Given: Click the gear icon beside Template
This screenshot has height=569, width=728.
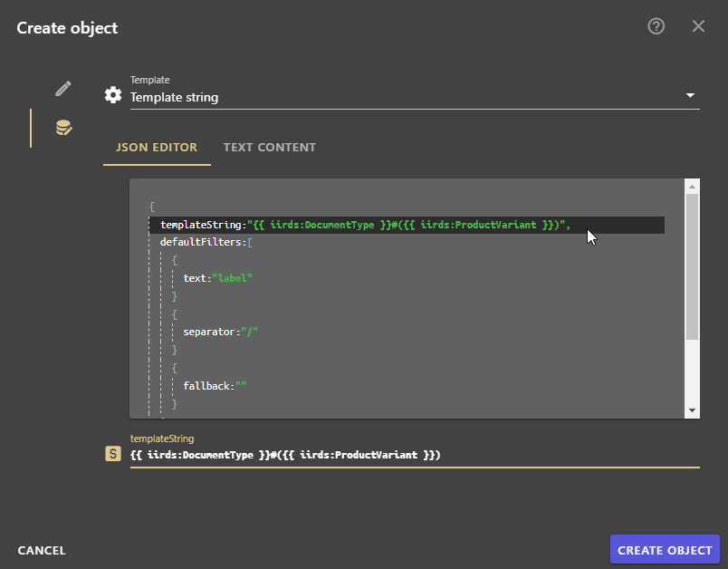Looking at the screenshot, I should click(113, 95).
